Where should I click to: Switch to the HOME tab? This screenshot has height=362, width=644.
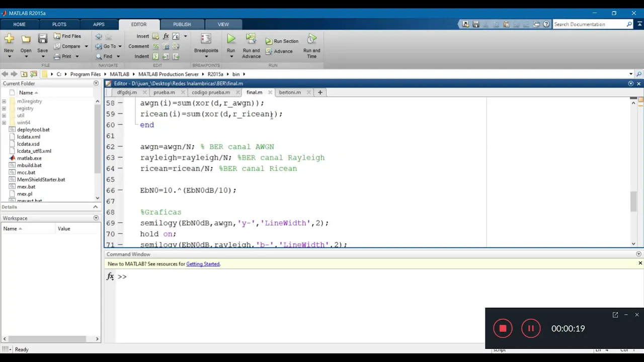point(19,24)
